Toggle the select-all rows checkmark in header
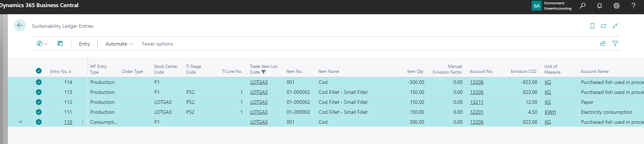This screenshot has width=644, height=144. pos(39,71)
